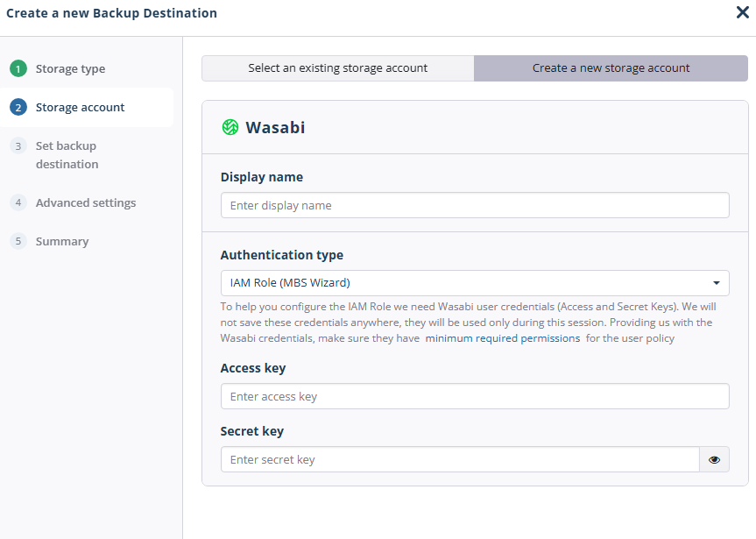The width and height of the screenshot is (756, 539).
Task: Click the step 3 number circle
Action: (18, 145)
